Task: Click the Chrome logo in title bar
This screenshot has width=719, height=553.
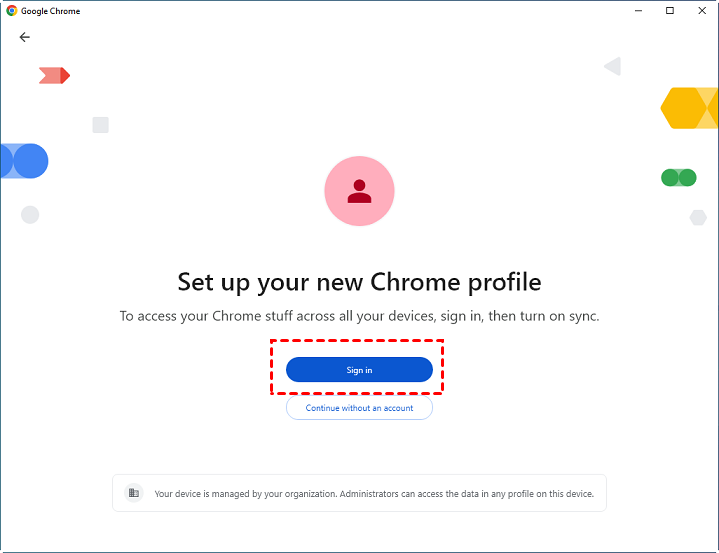Action: pos(12,11)
